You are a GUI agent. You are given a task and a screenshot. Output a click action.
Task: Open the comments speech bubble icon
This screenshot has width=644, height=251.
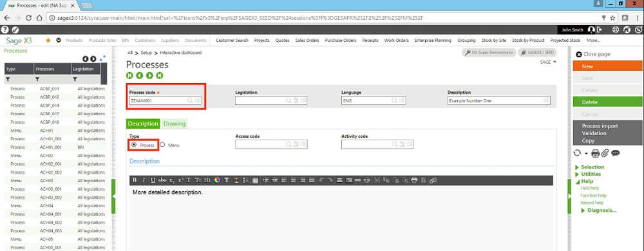point(615,153)
